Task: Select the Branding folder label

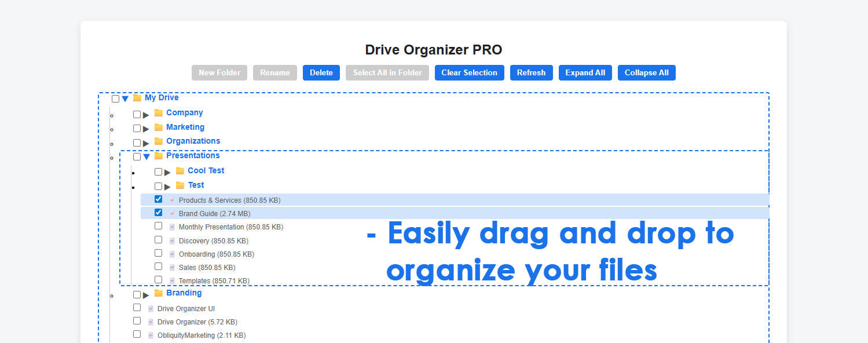Action: coord(184,293)
